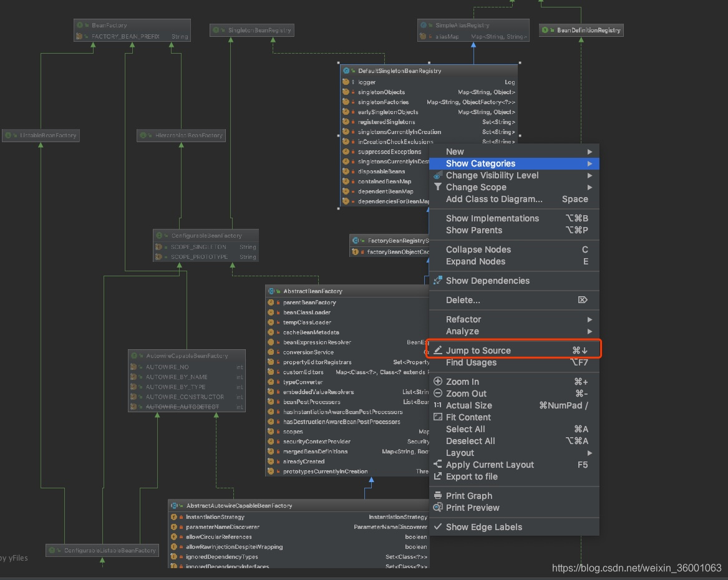This screenshot has height=580, width=728.
Task: Click the AbstractBeanFactory class icon
Action: (271, 291)
